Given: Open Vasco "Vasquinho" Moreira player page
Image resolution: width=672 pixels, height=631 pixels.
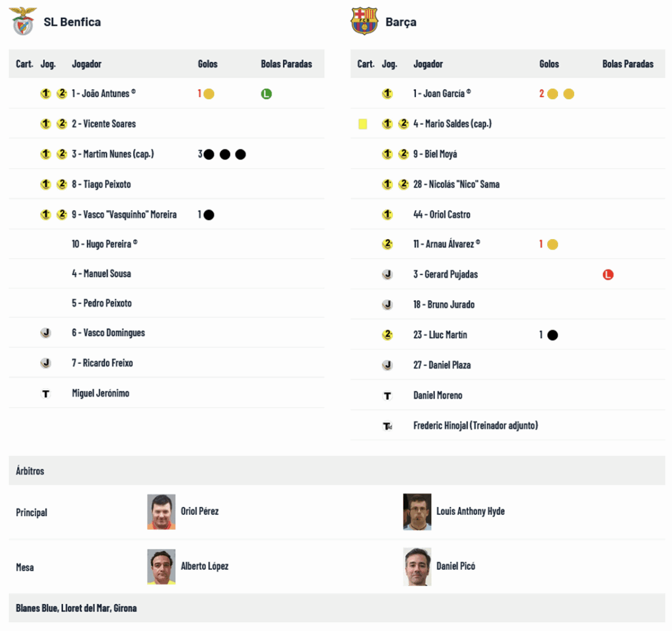Looking at the screenshot, I should coord(124,215).
